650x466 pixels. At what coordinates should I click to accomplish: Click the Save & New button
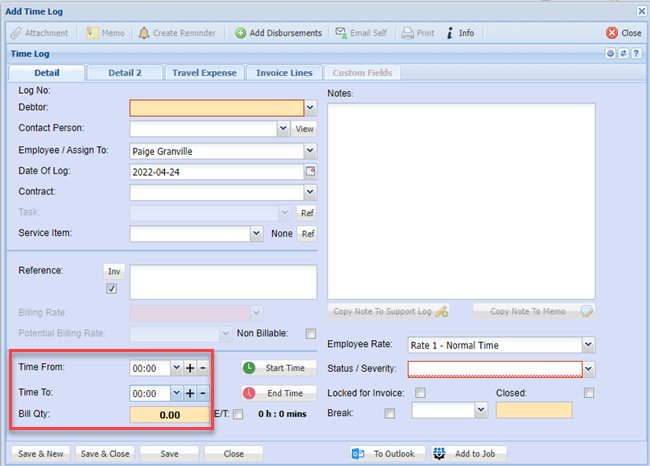pos(40,453)
